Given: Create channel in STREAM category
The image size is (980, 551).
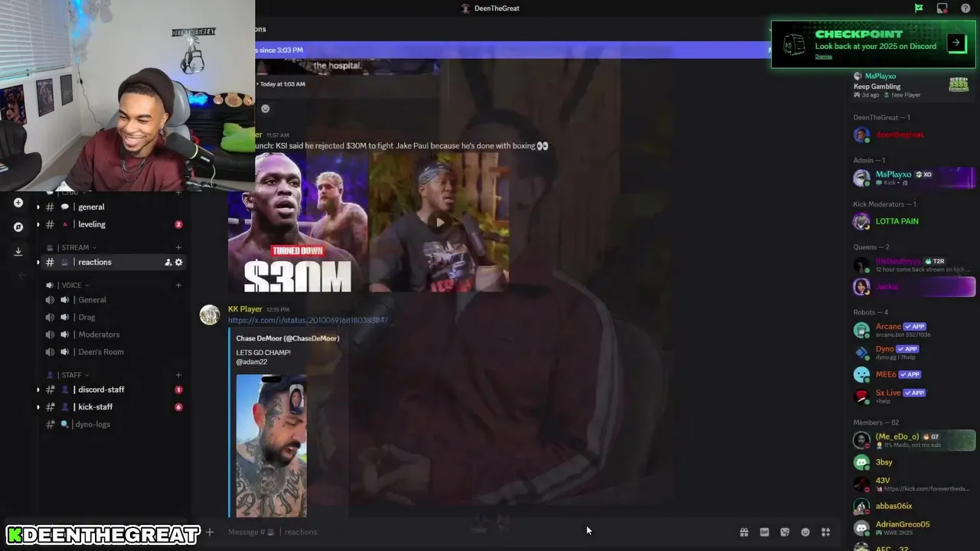Looking at the screenshot, I should [178, 247].
